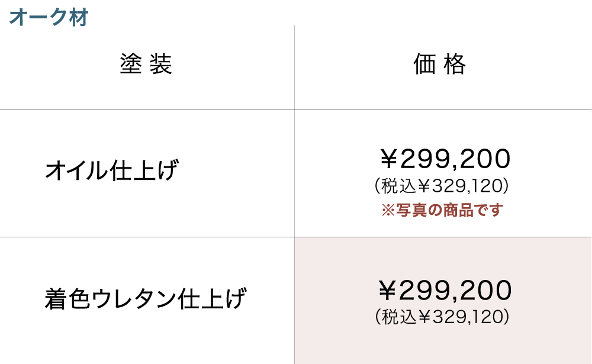Click tax-included ¥329,120 in the 着色ウレタン仕上げ row
The width and height of the screenshot is (592, 364).
pos(442,317)
